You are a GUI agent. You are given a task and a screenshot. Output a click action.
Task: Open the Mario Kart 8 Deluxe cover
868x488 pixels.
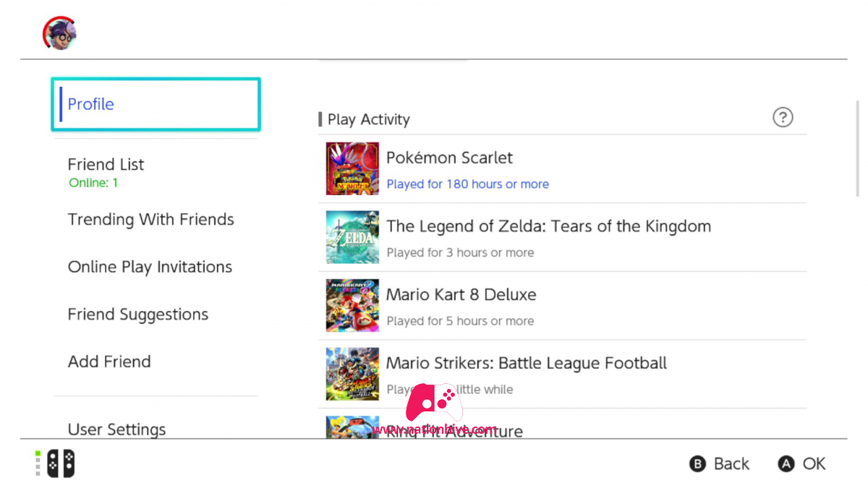click(x=352, y=306)
